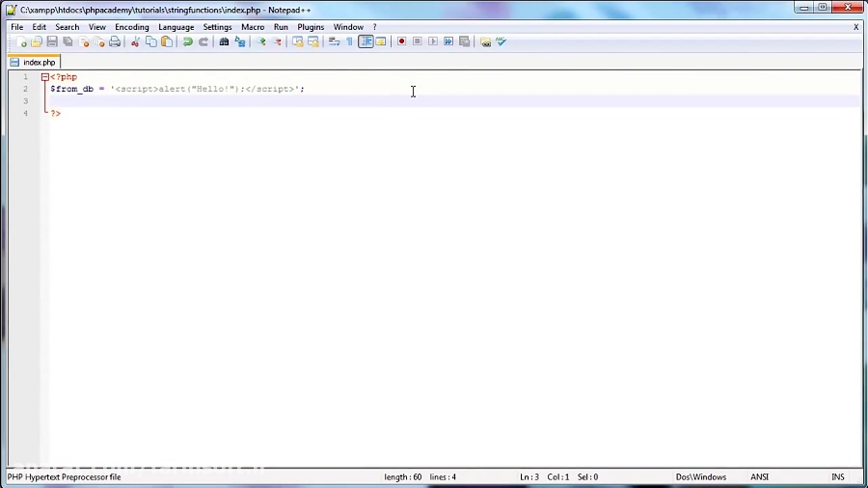Click the New file toolbar icon

point(21,42)
